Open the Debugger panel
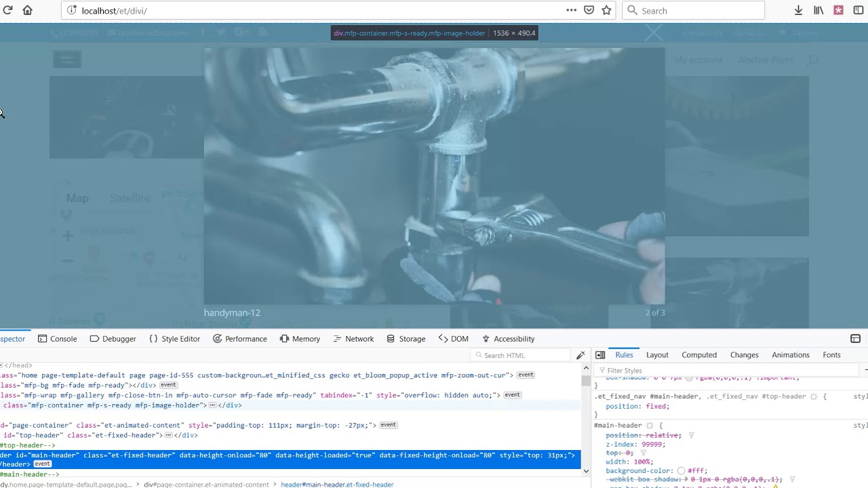 (113, 339)
